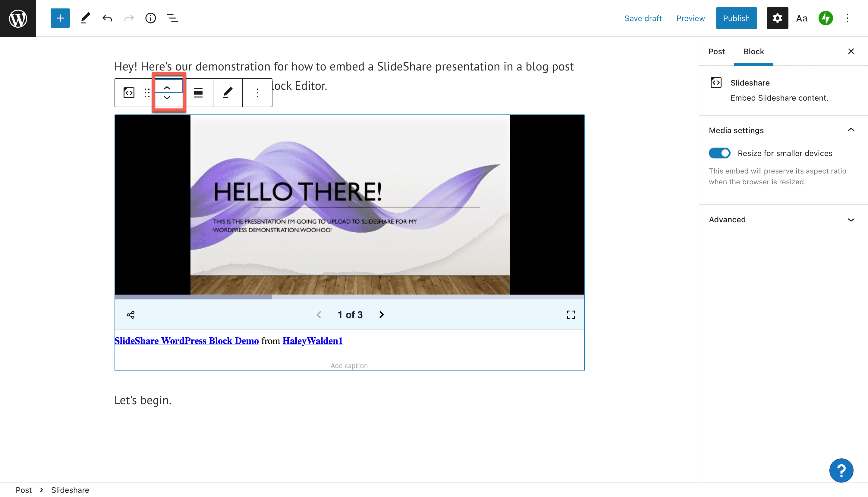Open the document details info icon

pos(150,18)
